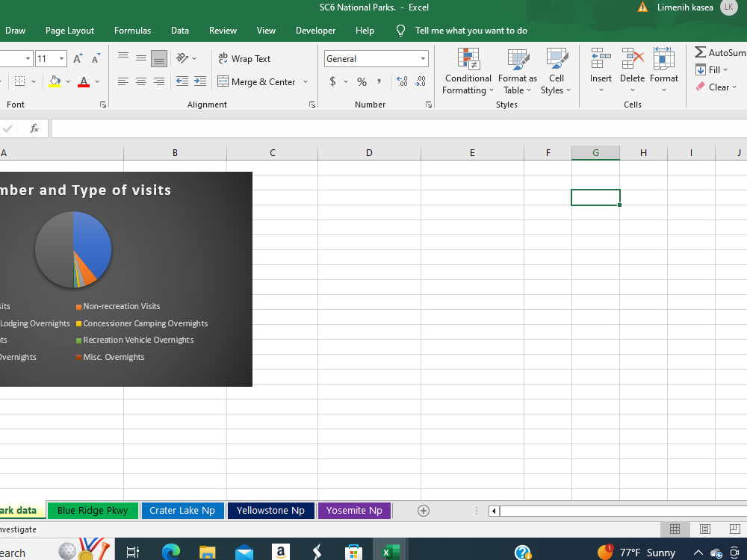
Task: Apply the accounting dollar format
Action: [332, 82]
